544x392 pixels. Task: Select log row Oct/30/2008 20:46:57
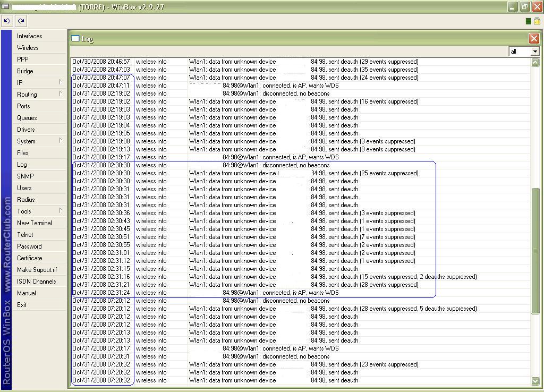pyautogui.click(x=301, y=62)
